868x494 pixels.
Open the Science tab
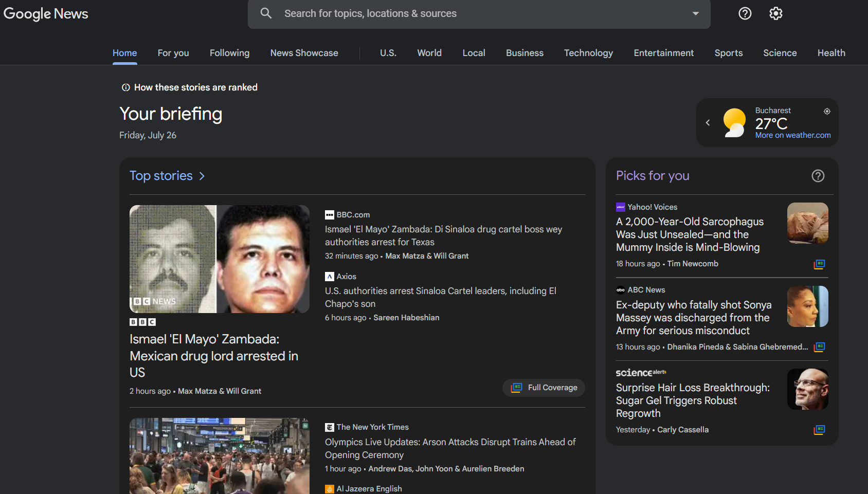tap(780, 53)
